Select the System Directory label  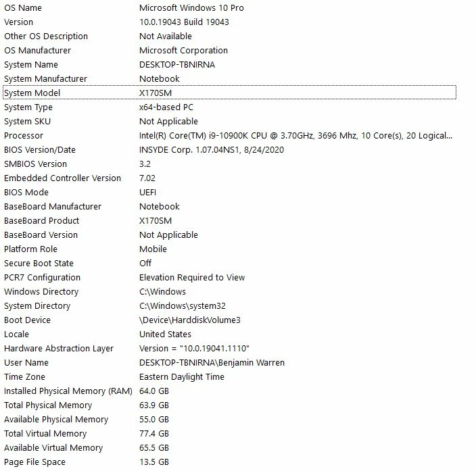[37, 306]
